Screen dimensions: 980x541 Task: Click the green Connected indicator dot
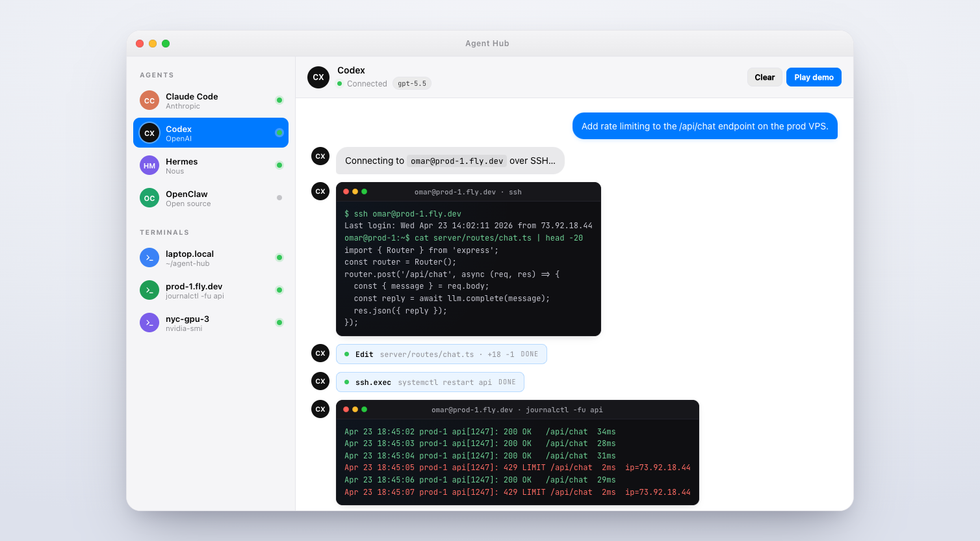click(339, 83)
